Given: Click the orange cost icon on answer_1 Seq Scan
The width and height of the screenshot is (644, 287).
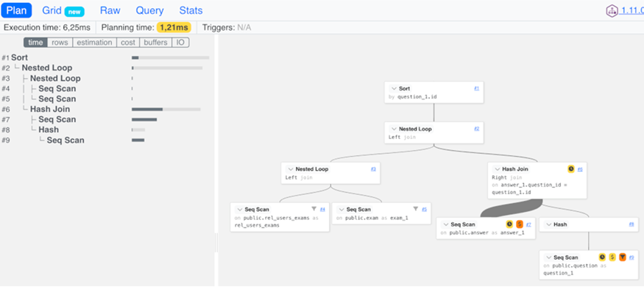Looking at the screenshot, I should pos(519,224).
